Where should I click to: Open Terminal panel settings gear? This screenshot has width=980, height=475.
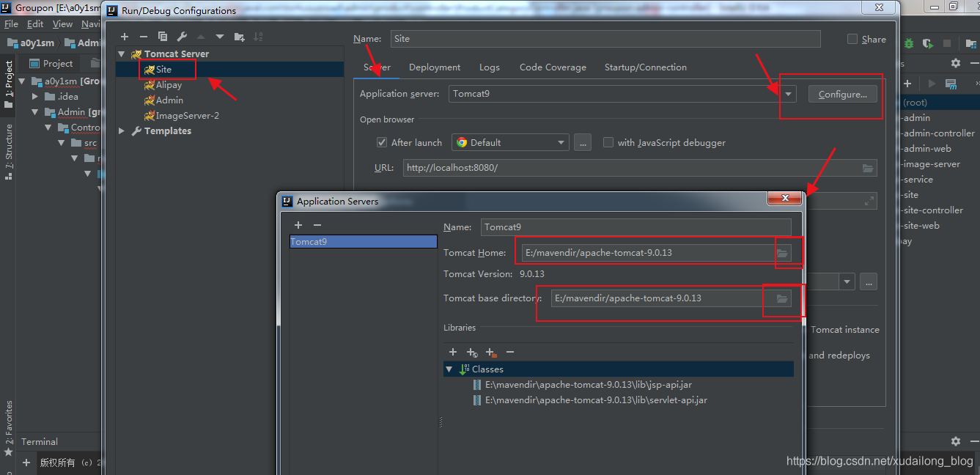coord(955,441)
